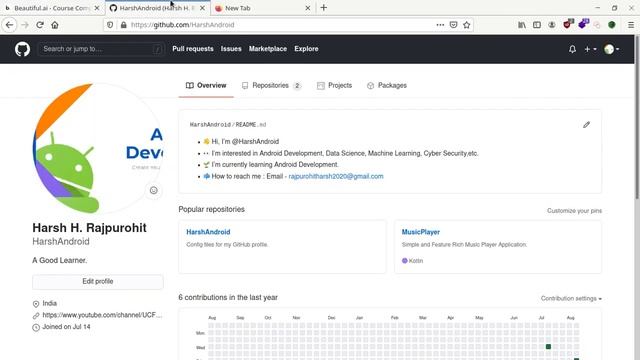Viewport: 640px width, 360px height.
Task: Close the HarshAndroid tab
Action: point(202,8)
